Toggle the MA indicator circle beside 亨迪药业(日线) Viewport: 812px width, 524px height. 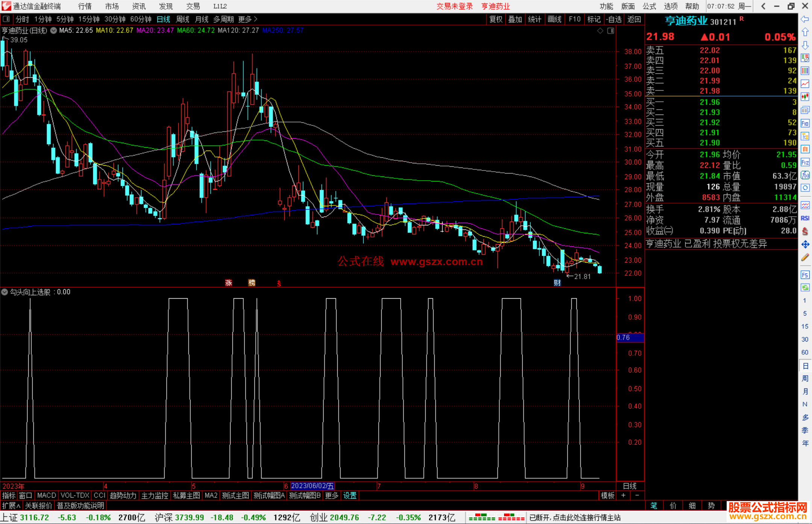coord(53,30)
